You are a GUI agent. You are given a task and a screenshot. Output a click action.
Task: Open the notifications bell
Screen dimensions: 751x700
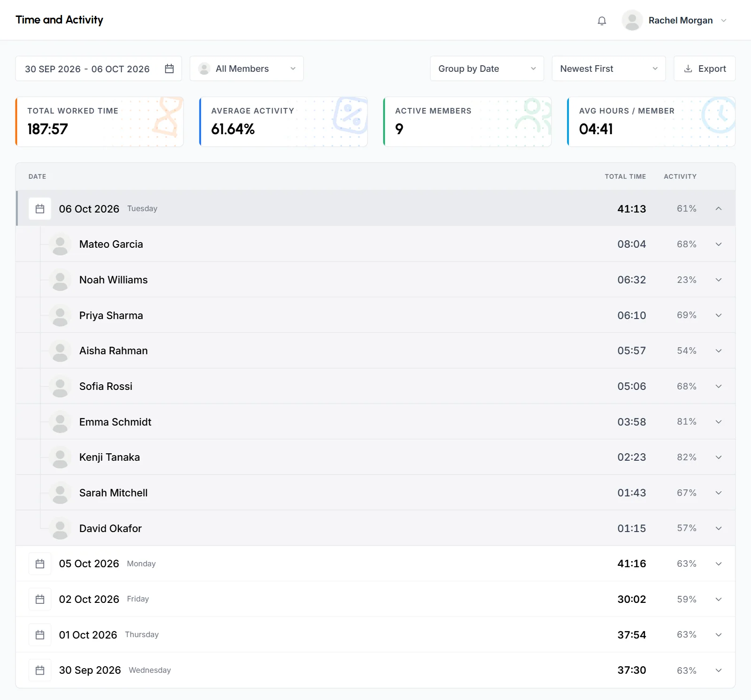[x=602, y=21]
